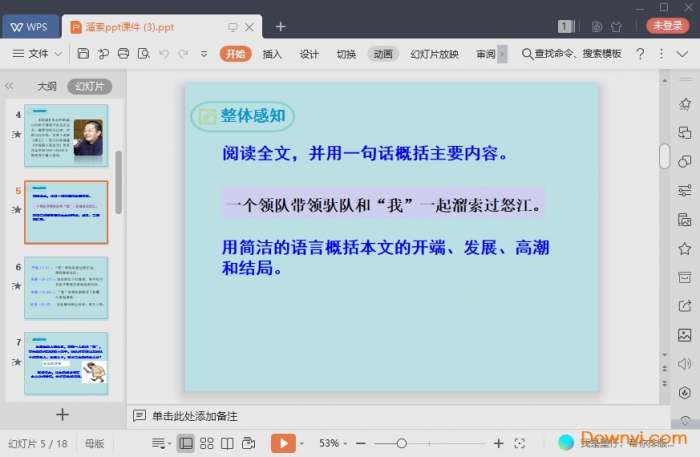Viewport: 700px width, 457px height.
Task: Click the save icon in the toolbar
Action: point(83,54)
